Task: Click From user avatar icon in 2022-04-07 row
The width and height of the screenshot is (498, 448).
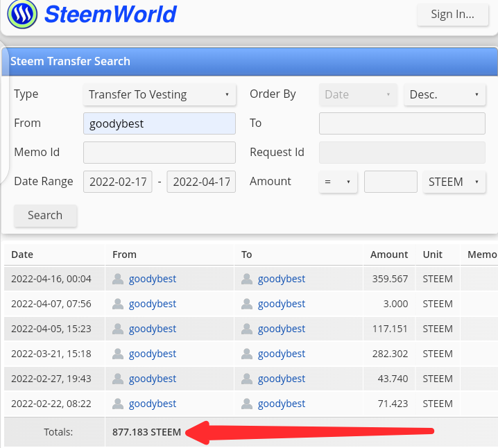Action: tap(118, 304)
